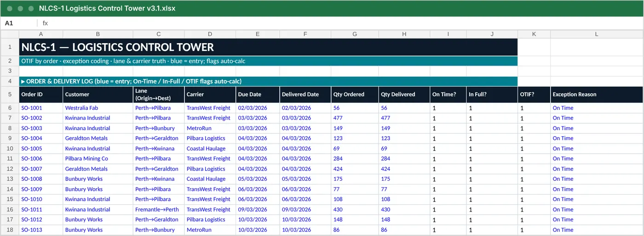
Task: Click the Qty Ordered heading cell
Action: (x=355, y=94)
